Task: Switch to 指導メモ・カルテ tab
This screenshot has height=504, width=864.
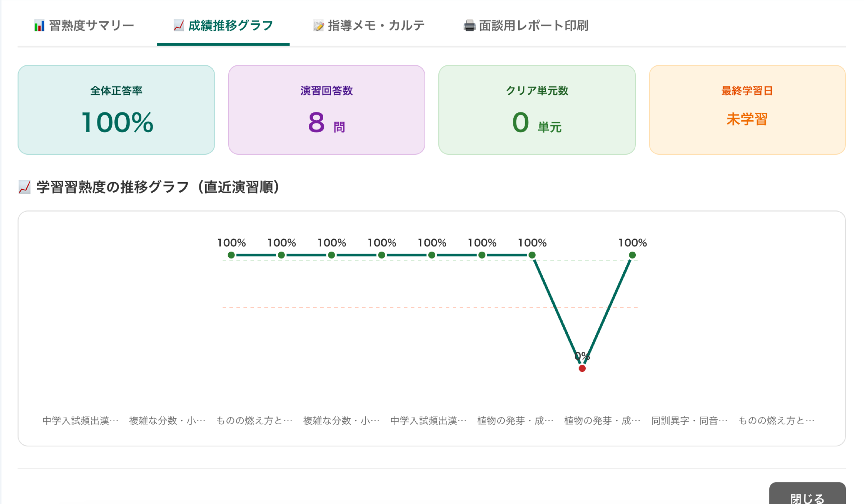Action: pos(369,26)
